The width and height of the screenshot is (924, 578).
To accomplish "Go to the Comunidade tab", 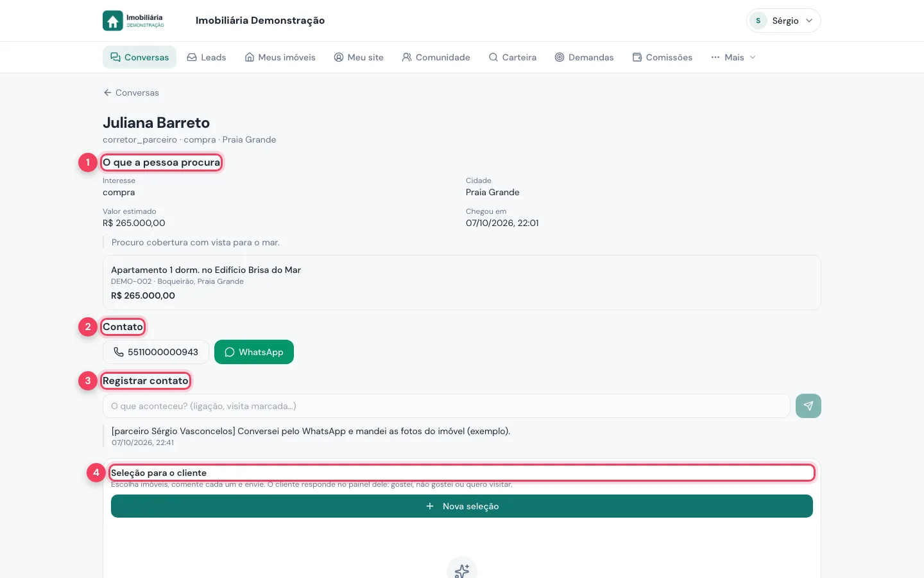I will point(436,57).
